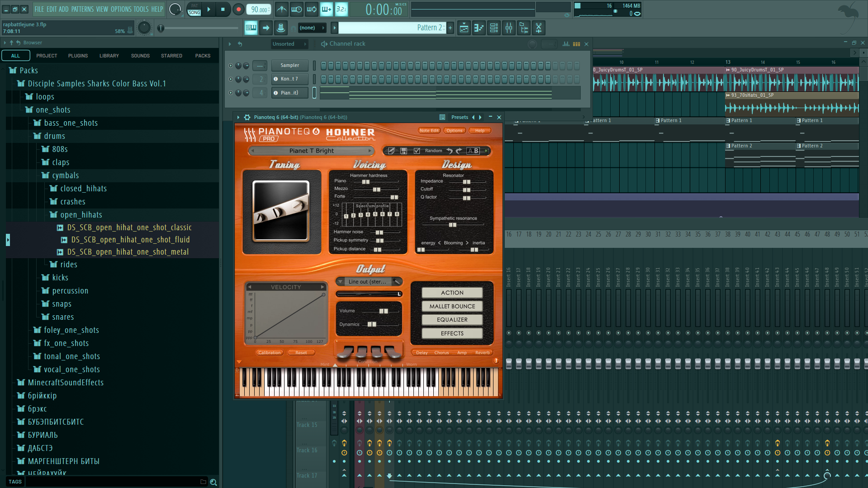The height and width of the screenshot is (488, 868).
Task: Click the Calibration button
Action: (269, 353)
